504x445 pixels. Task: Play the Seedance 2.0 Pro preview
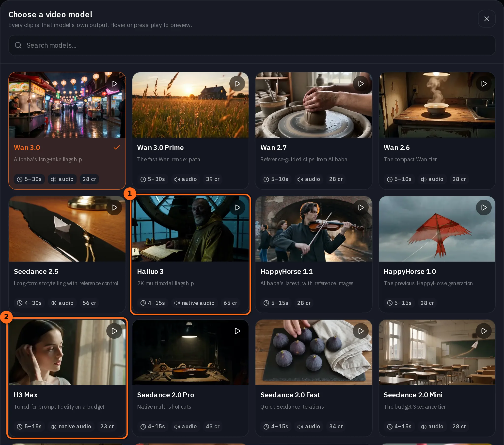[237, 331]
